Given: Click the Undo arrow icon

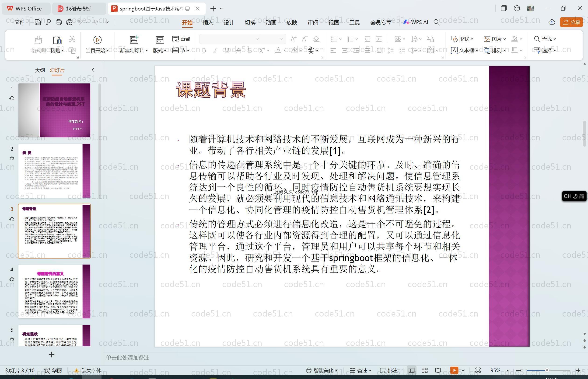Looking at the screenshot, I should [80, 22].
